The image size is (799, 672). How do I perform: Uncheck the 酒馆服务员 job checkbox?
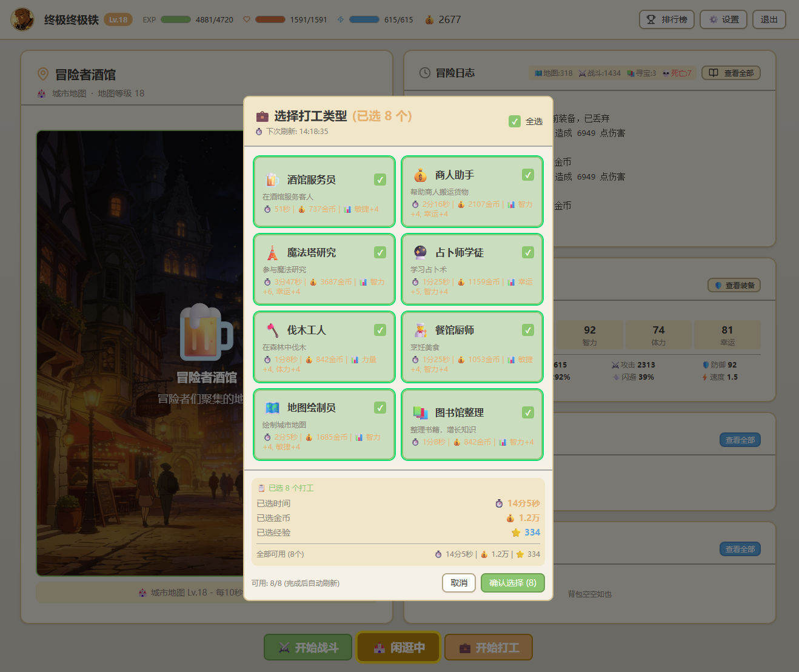pyautogui.click(x=380, y=180)
